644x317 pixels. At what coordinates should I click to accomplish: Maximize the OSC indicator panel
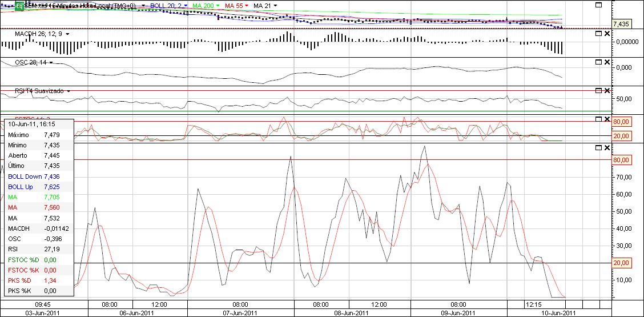(x=599, y=62)
